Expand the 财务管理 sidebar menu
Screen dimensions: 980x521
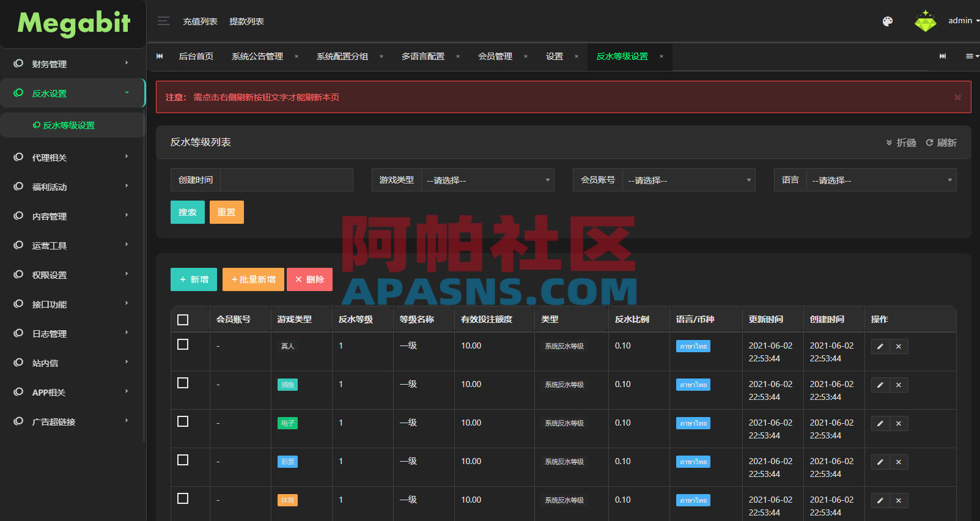point(73,64)
